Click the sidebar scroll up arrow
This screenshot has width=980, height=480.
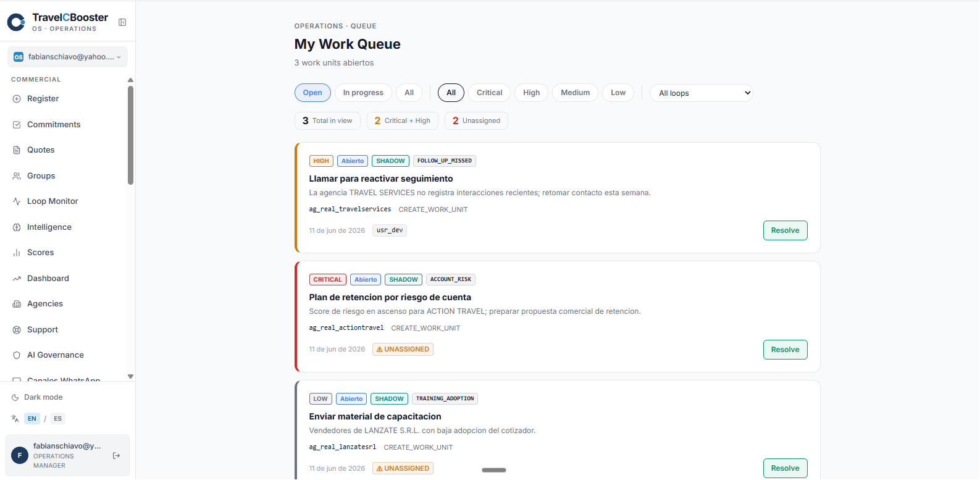click(130, 80)
